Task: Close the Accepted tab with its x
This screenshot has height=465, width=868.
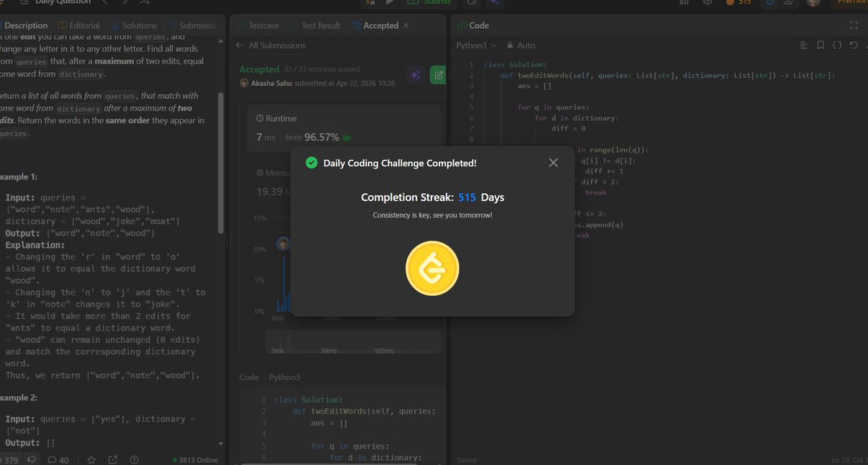Action: click(406, 25)
